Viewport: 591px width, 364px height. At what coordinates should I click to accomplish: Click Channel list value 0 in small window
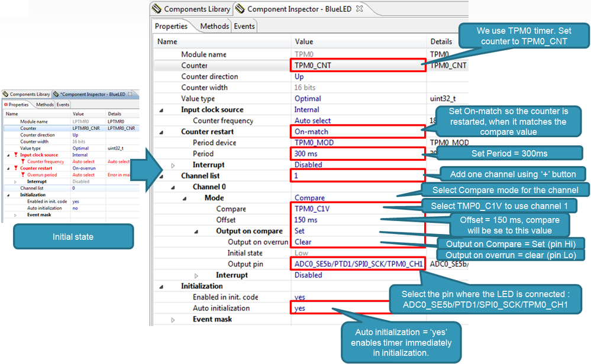click(x=73, y=188)
